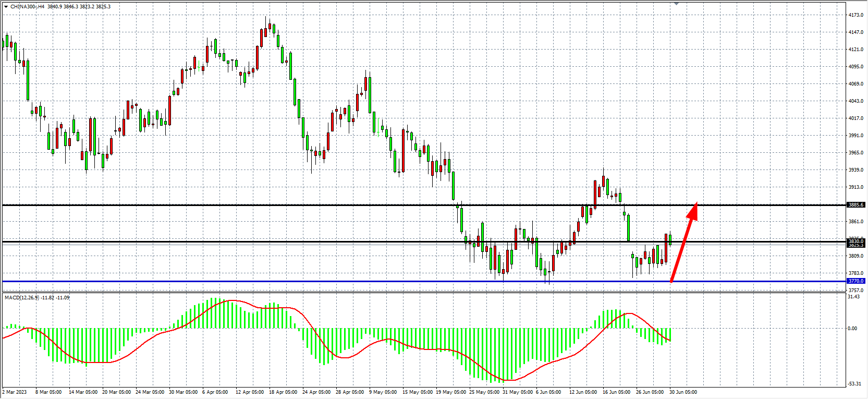Click the black 3885.6 price label

855,205
